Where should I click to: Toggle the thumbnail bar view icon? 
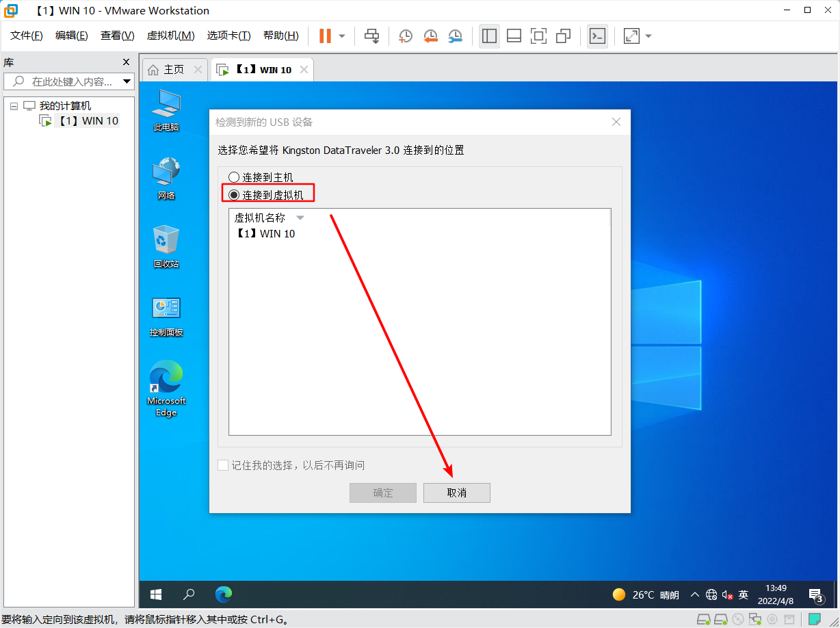pyautogui.click(x=514, y=36)
